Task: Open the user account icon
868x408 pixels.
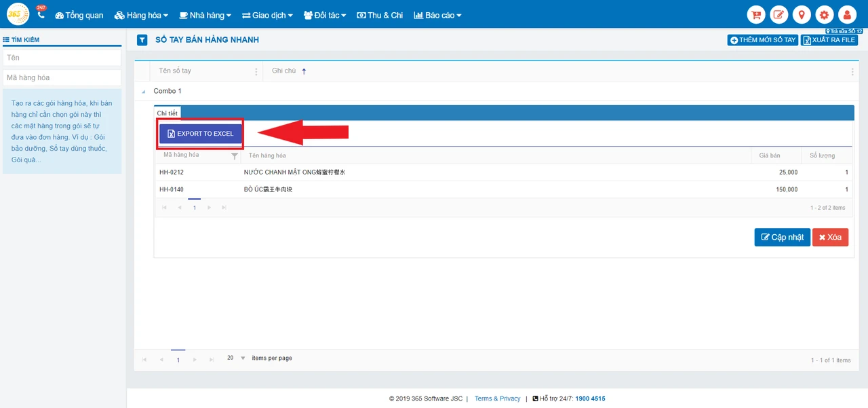Action: click(847, 15)
